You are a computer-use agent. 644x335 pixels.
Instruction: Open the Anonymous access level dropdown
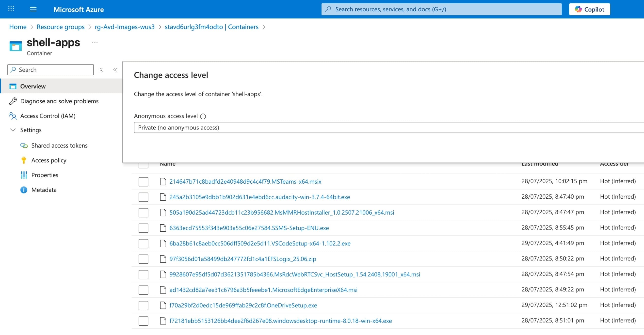[389, 128]
